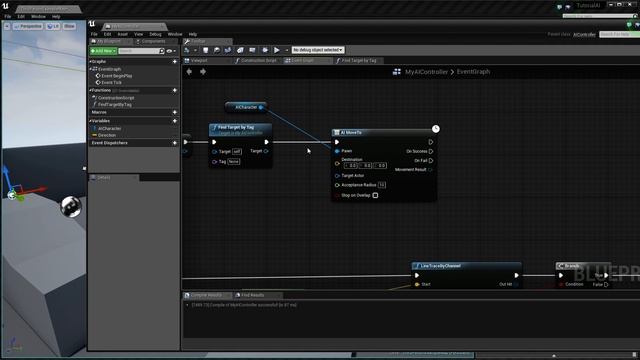
Task: Open the No debug object selected dropdown
Action: coord(318,50)
